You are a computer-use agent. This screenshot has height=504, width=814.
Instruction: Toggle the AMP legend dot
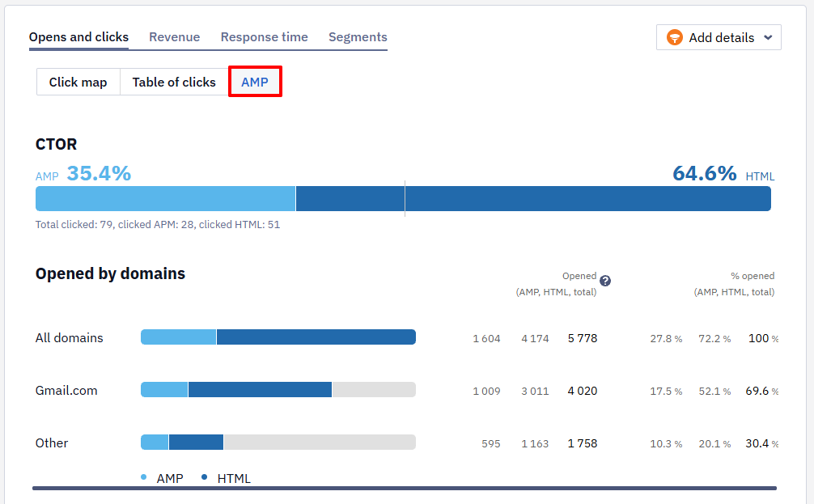pos(144,477)
